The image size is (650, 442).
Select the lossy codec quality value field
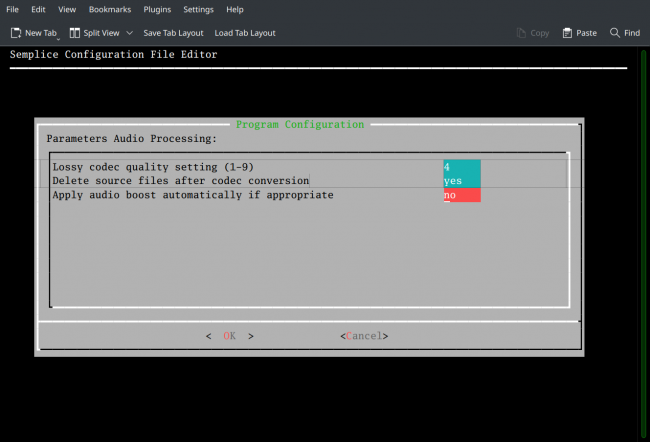point(461,166)
